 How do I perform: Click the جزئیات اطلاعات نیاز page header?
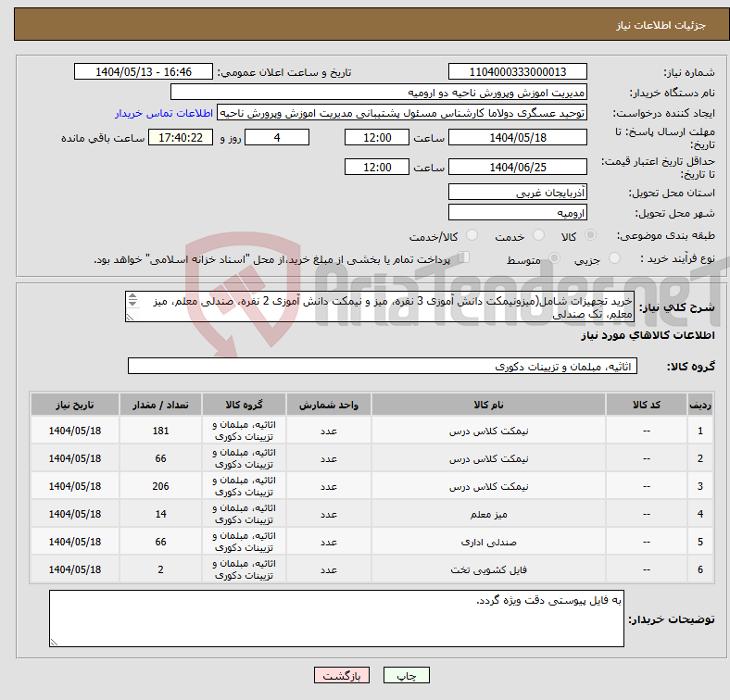(661, 25)
